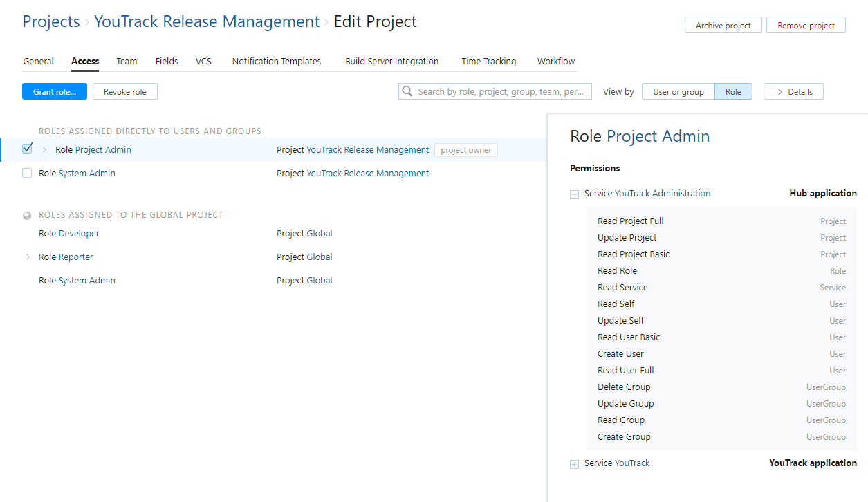Select the Role view option
868x502 pixels.
tap(733, 92)
